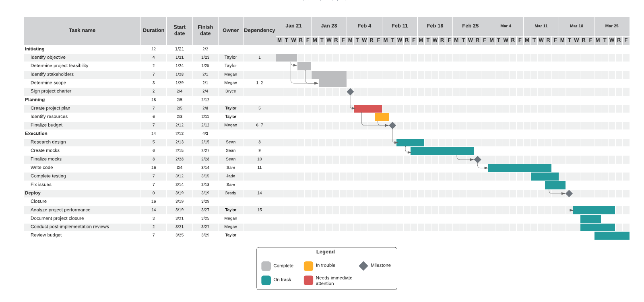Select the teal Create mocks bar

442,151
